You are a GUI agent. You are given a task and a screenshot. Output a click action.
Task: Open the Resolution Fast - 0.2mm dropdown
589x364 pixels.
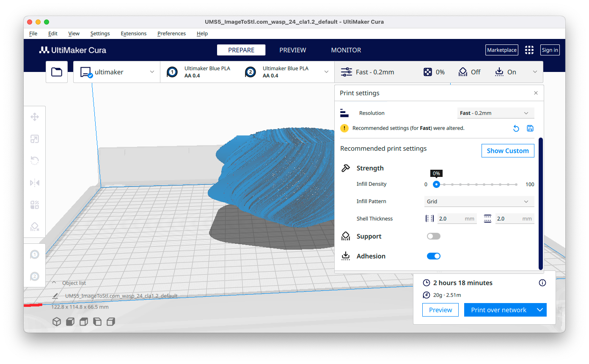point(495,113)
